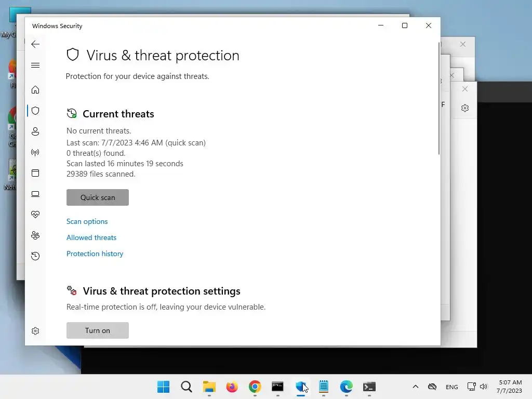Launch Google Chrome from taskbar

click(x=255, y=387)
